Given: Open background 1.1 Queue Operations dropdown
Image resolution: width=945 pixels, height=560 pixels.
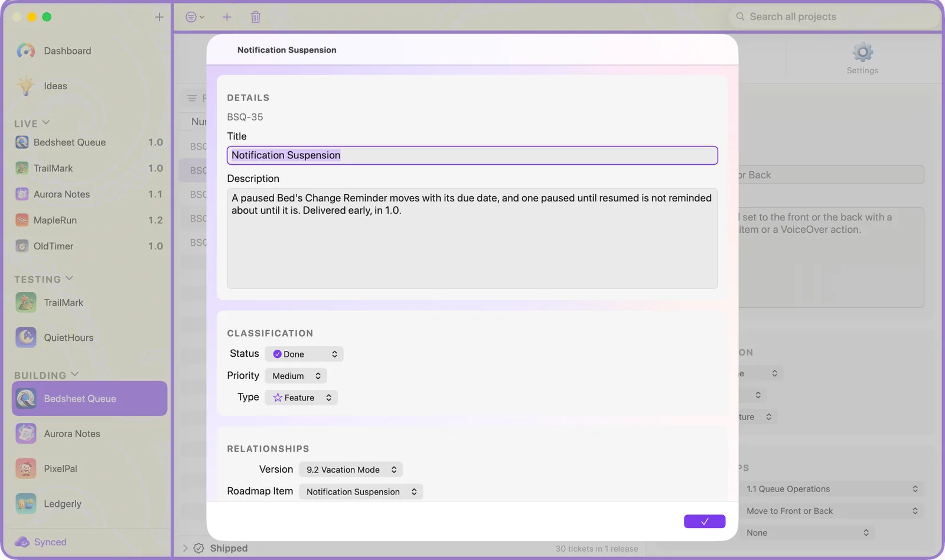Looking at the screenshot, I should tap(831, 489).
